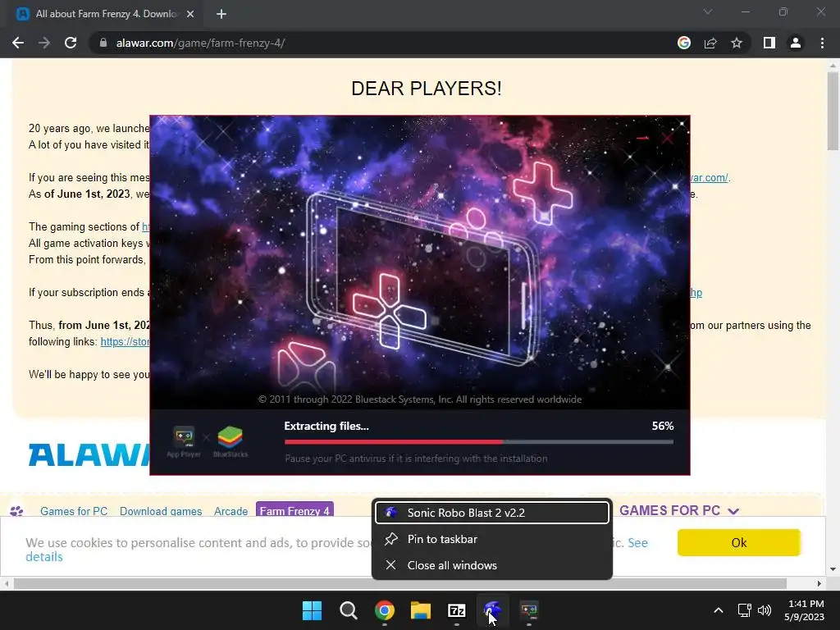Screen dimensions: 840x630
Task: Share this page icon
Action: [710, 43]
